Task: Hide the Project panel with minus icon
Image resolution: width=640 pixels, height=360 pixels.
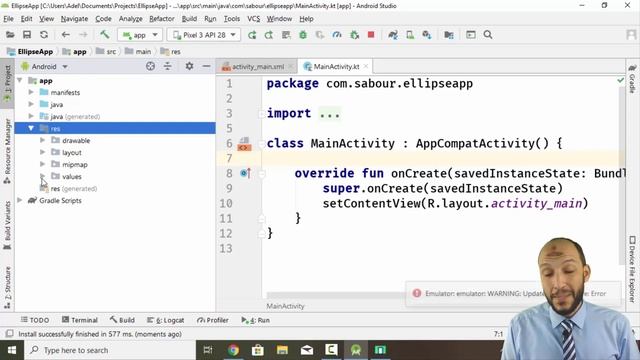Action: tap(207, 66)
